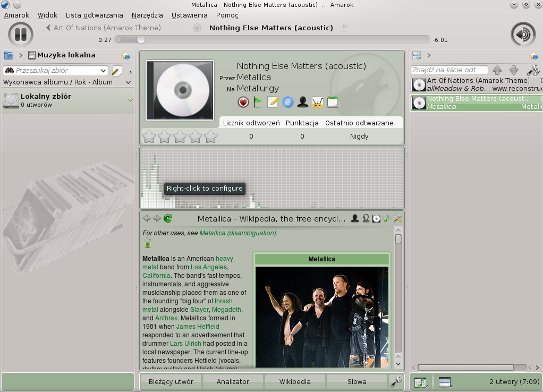Click the bookmark star icon in playlist panel
This screenshot has width=543, height=392.
coord(533,56)
